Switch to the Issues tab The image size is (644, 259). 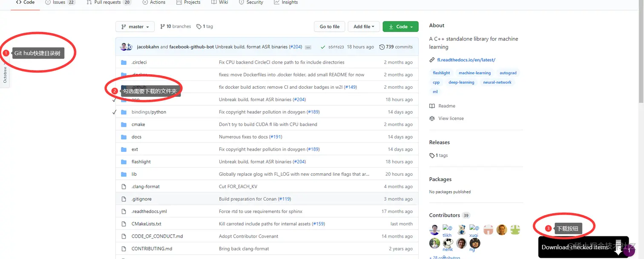pyautogui.click(x=60, y=2)
